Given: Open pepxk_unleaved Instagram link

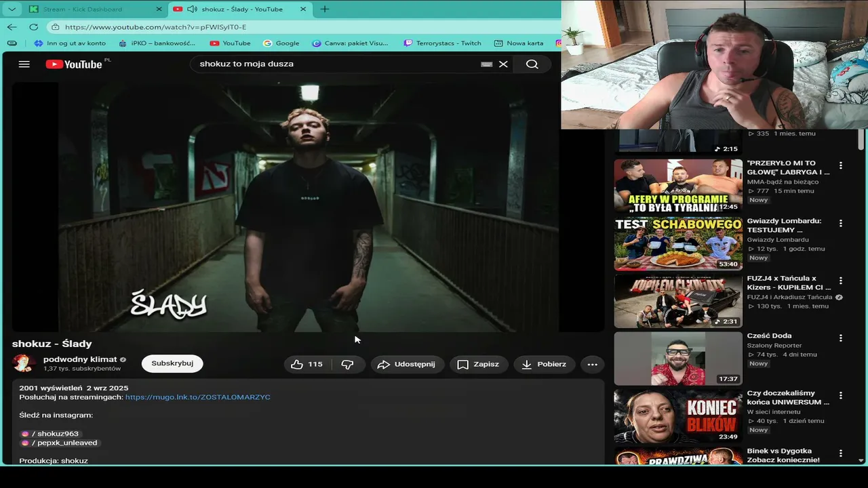Looking at the screenshot, I should (60, 443).
